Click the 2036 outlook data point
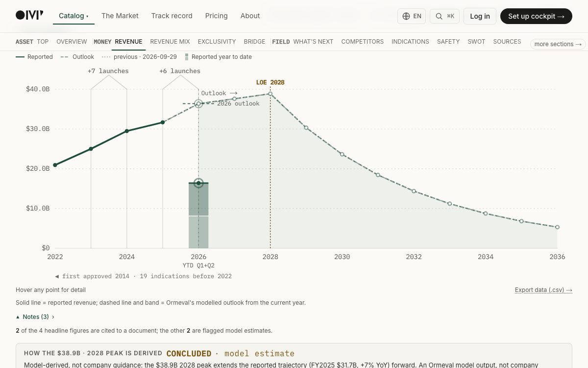Viewport: 588px width, 368px height. click(557, 227)
